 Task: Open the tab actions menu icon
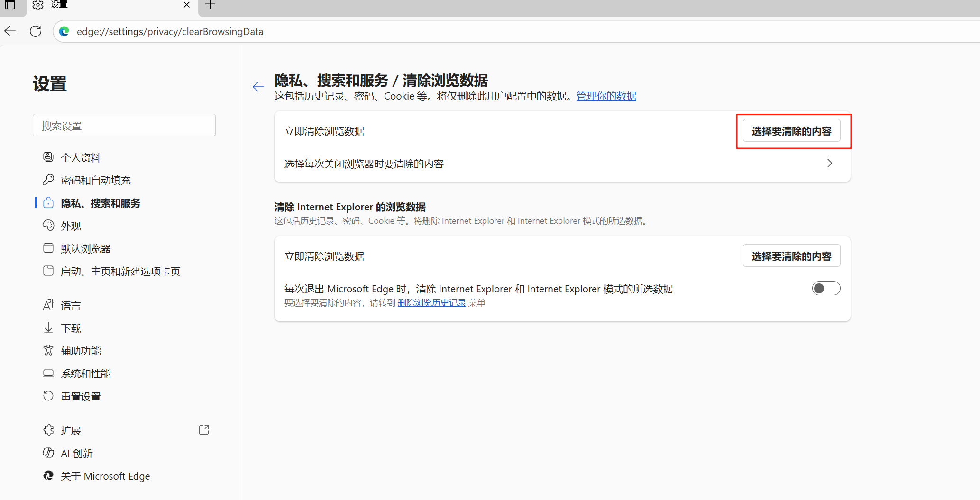point(10,5)
